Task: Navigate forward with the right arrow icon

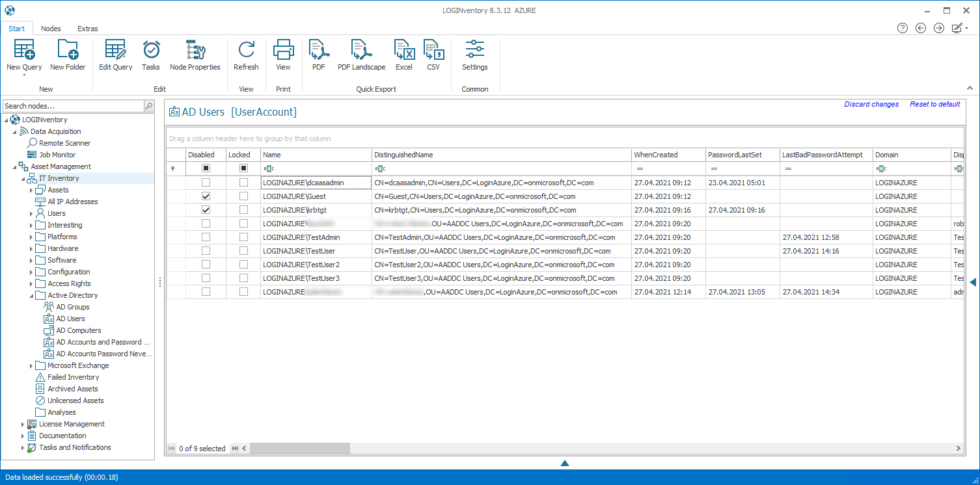Action: 939,28
